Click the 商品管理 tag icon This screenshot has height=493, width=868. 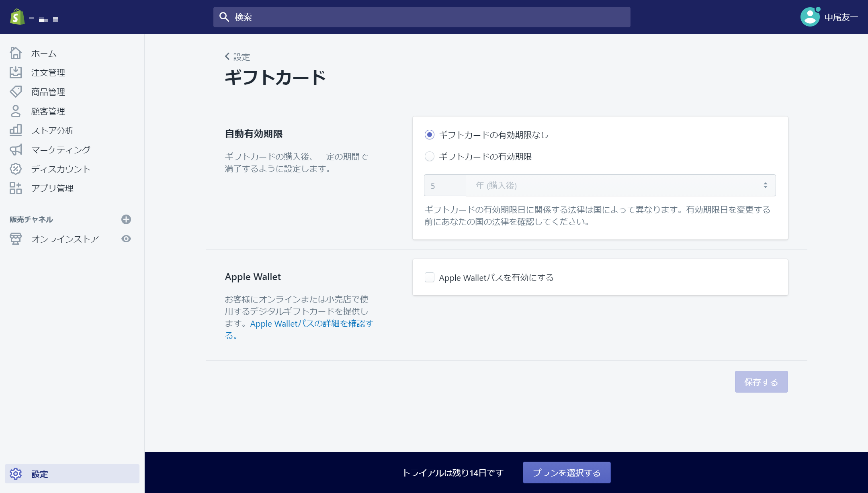(x=16, y=92)
